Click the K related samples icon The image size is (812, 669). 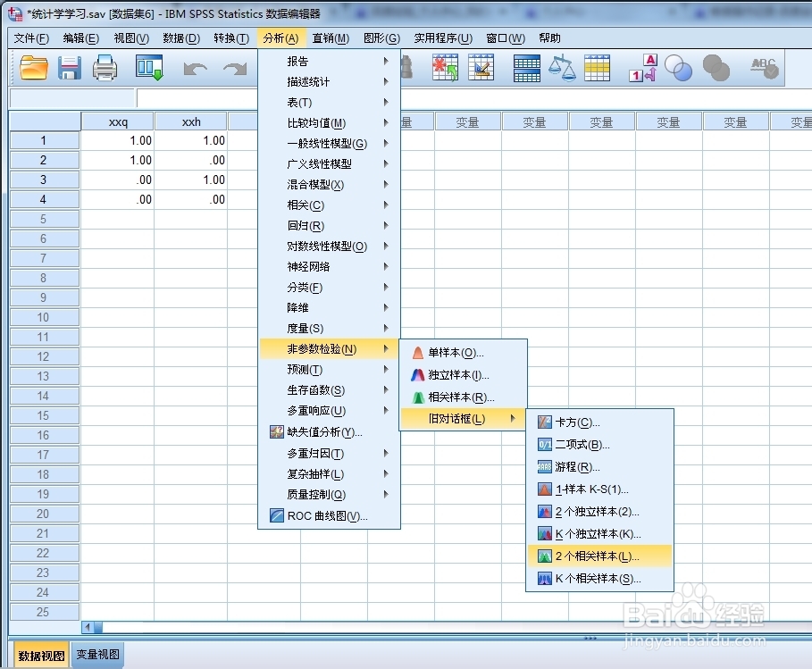click(544, 579)
